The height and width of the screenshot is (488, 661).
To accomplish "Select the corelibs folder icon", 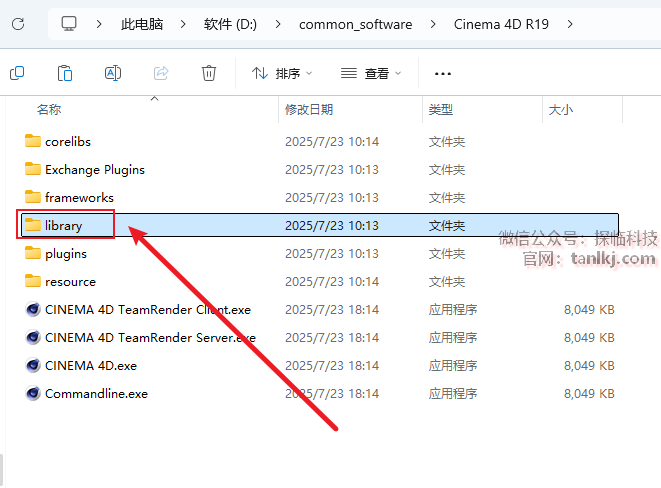I will coord(33,141).
